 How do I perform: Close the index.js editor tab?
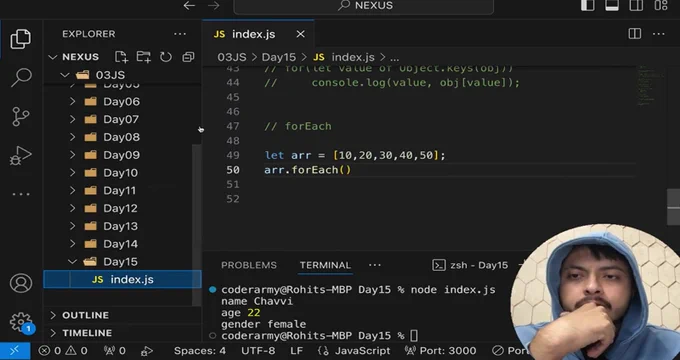[300, 34]
